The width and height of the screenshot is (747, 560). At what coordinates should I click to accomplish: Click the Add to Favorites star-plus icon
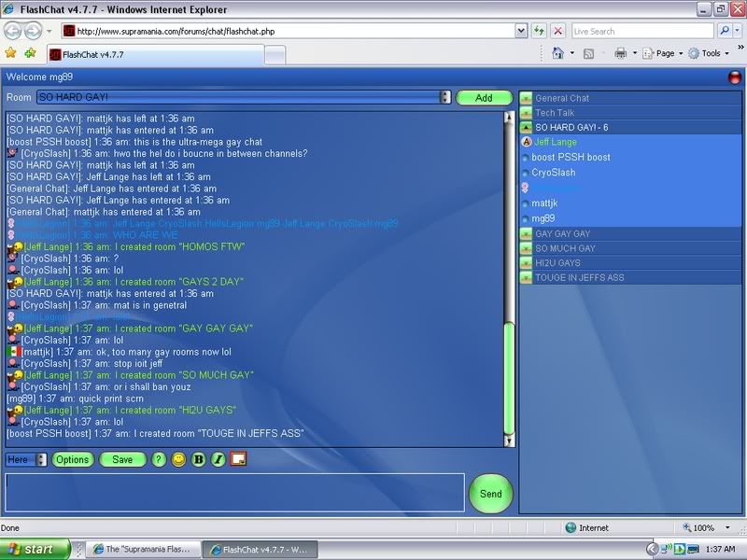click(x=31, y=53)
